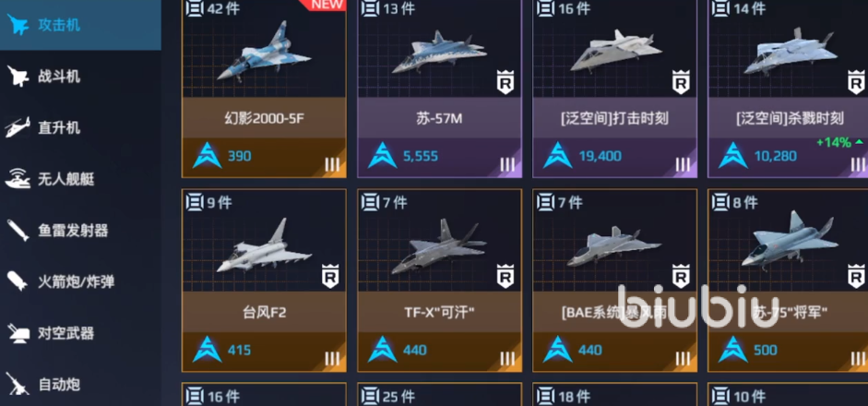Image resolution: width=868 pixels, height=406 pixels.
Task: Open the 幻影2000-5F aircraft card
Action: coord(264,89)
